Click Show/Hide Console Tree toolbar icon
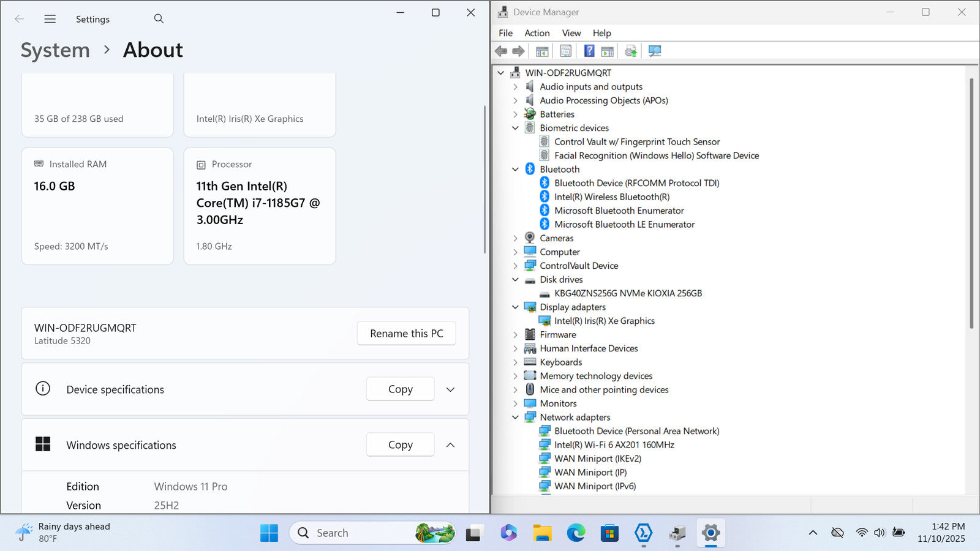 click(x=542, y=51)
